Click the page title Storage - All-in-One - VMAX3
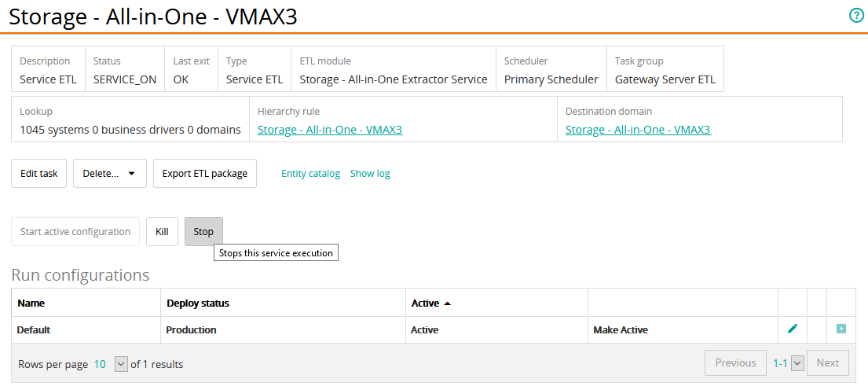Screen dimensions: 868x390 coord(153,17)
